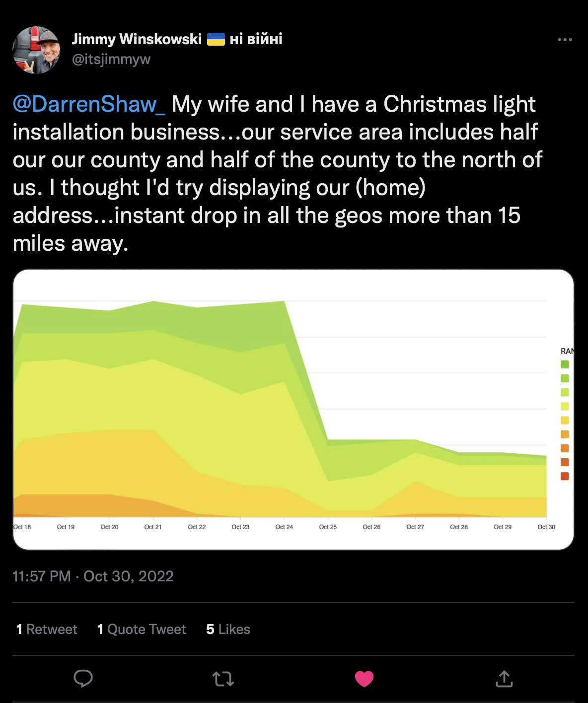Click the Jimmy Winskowski display name
The height and width of the screenshot is (703, 588).
point(137,39)
